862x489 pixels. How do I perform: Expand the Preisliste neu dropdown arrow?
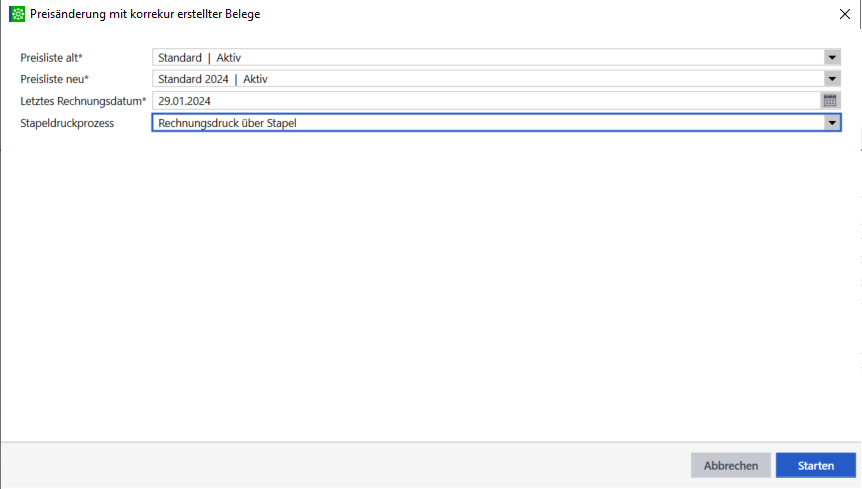[x=831, y=79]
